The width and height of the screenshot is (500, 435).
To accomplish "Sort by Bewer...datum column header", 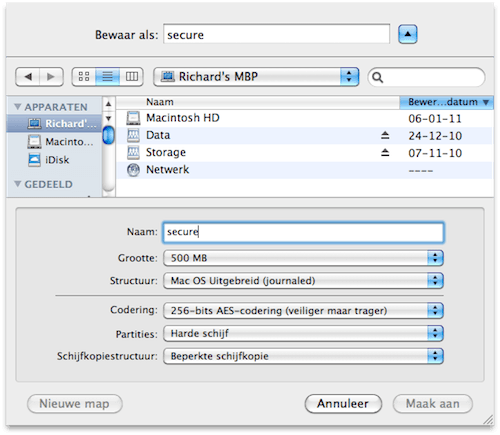I will (x=446, y=102).
